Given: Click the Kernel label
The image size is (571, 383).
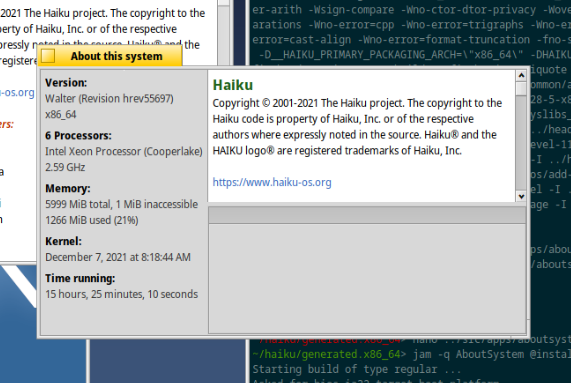Looking at the screenshot, I should (x=63, y=241).
